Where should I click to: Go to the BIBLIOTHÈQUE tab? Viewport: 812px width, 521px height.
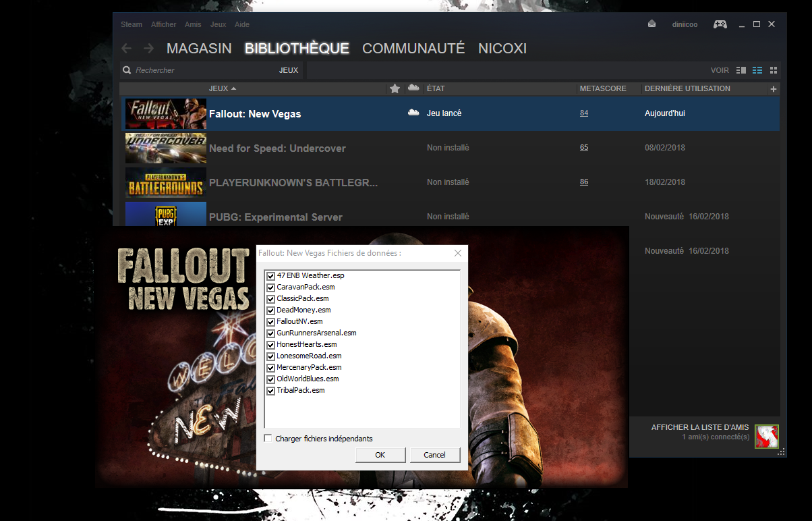pyautogui.click(x=297, y=49)
